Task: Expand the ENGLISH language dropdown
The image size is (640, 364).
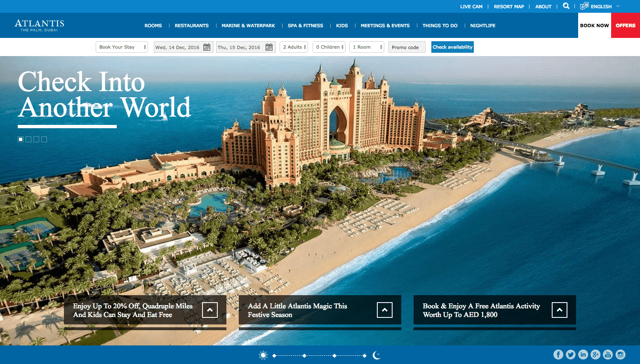Action: [602, 6]
